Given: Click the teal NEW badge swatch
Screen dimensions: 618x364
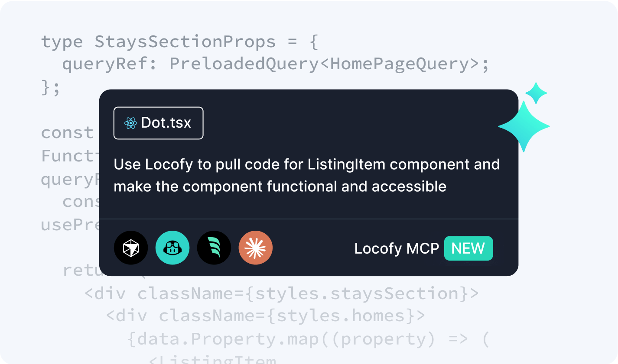Looking at the screenshot, I should click(468, 248).
